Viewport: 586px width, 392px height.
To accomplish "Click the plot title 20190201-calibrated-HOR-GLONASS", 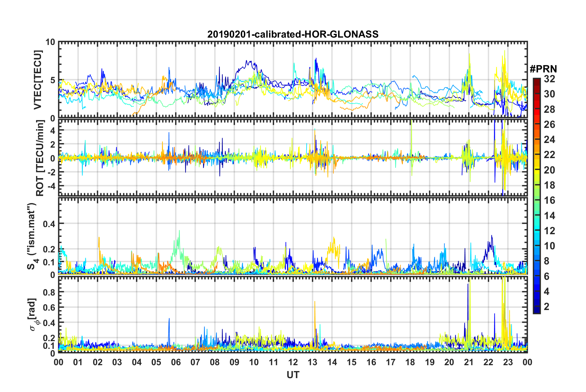I will [x=293, y=34].
